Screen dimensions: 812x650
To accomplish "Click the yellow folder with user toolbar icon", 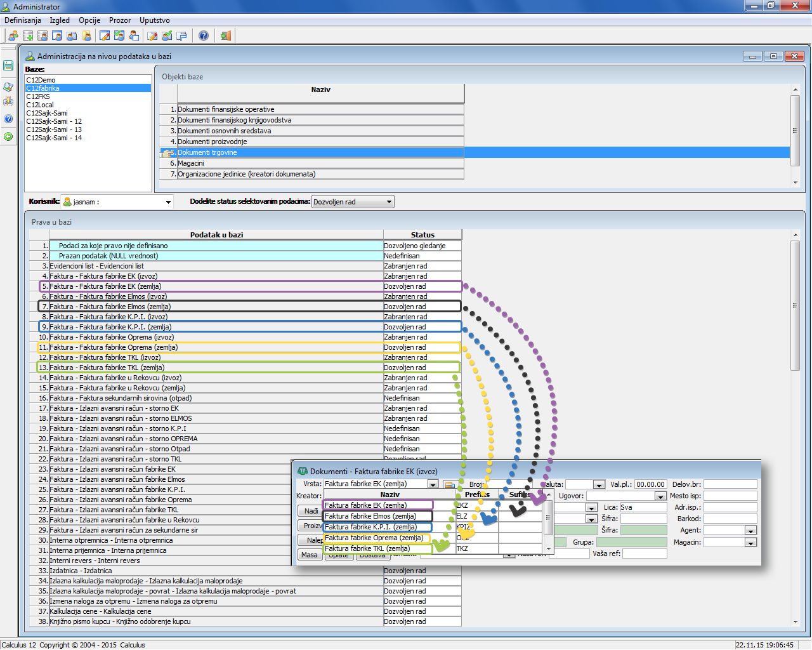I will (87, 36).
